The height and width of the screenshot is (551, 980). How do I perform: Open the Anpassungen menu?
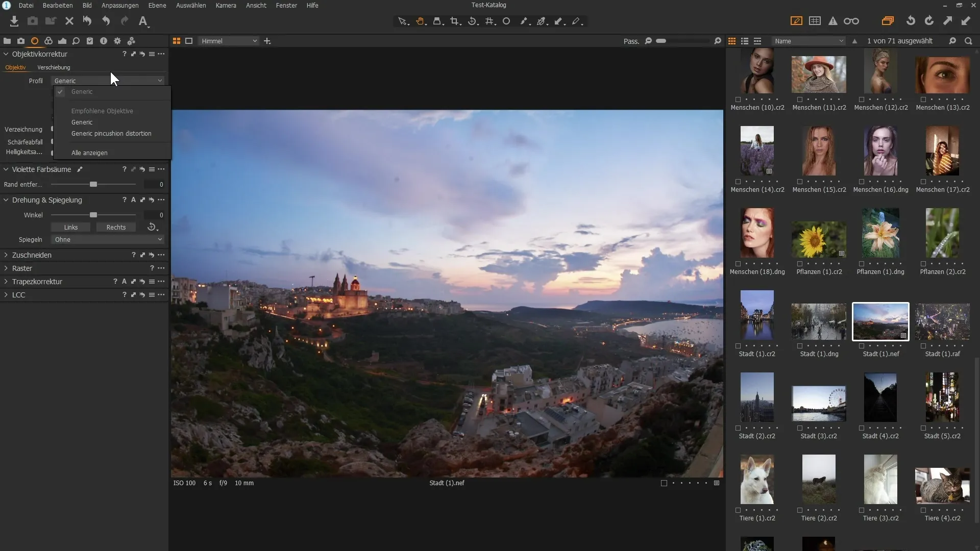(120, 5)
